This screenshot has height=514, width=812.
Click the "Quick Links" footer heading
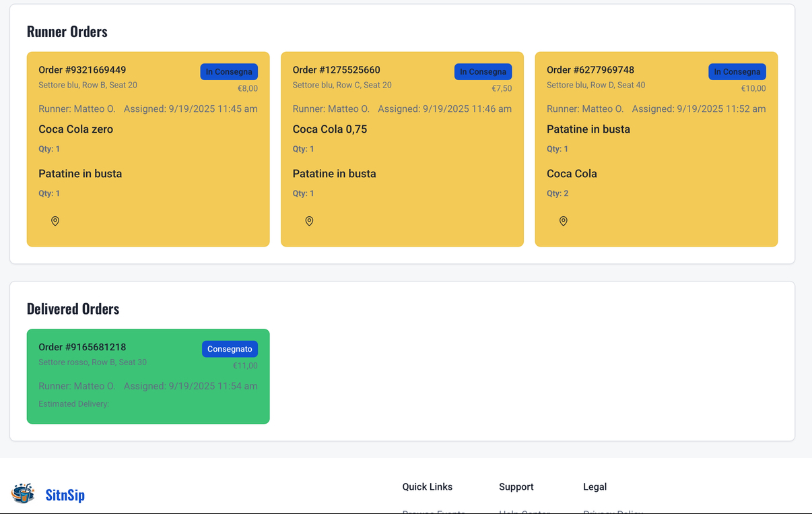(x=428, y=486)
